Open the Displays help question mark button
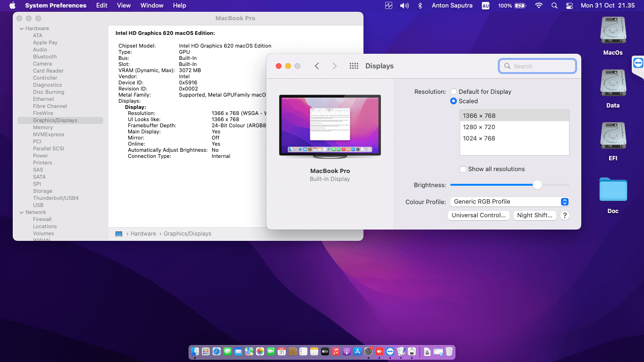The width and height of the screenshot is (644, 362). click(x=564, y=215)
